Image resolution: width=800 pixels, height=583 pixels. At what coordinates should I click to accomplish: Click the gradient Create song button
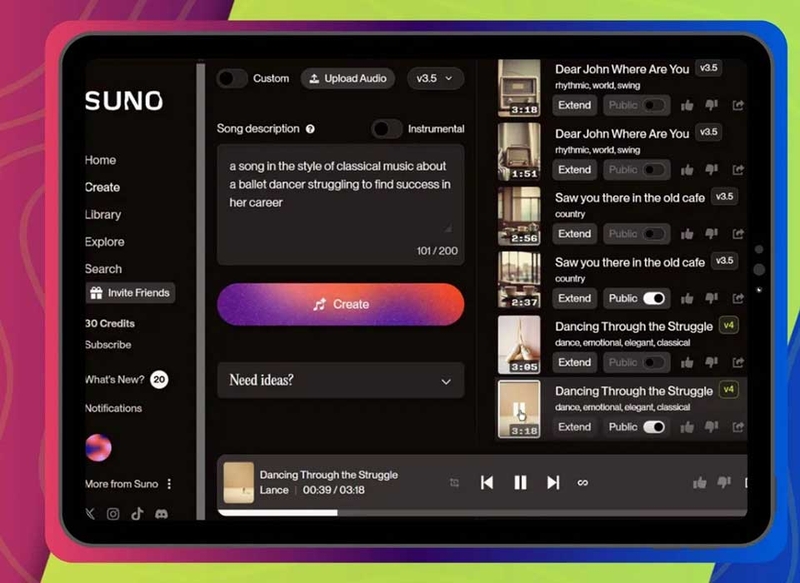point(341,305)
